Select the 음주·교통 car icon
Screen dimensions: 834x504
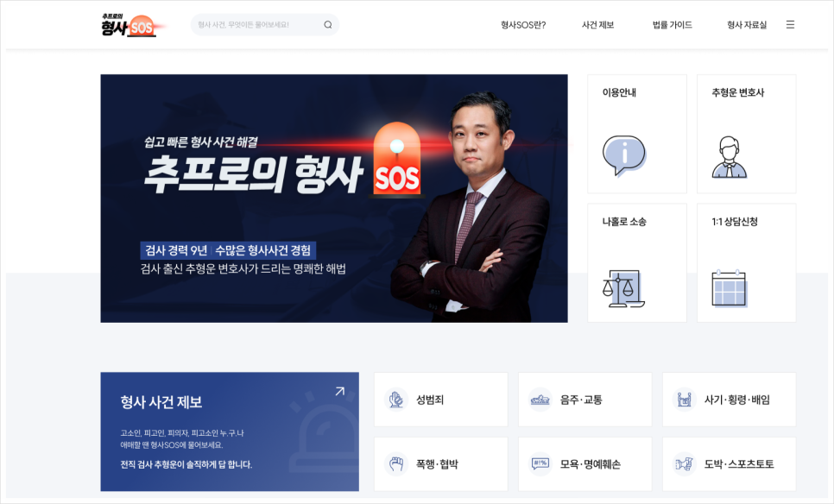click(540, 400)
